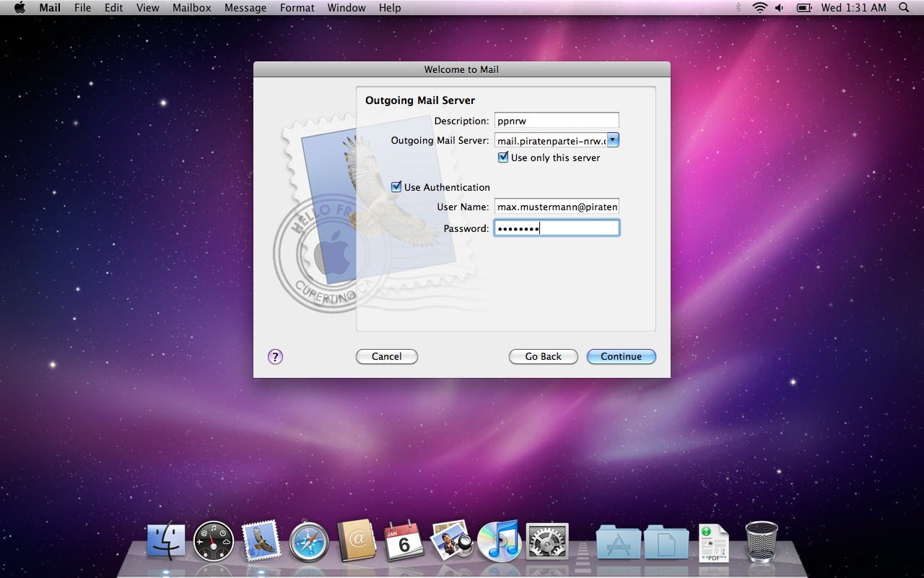
Task: Launch Safari from the Dock
Action: pos(309,541)
